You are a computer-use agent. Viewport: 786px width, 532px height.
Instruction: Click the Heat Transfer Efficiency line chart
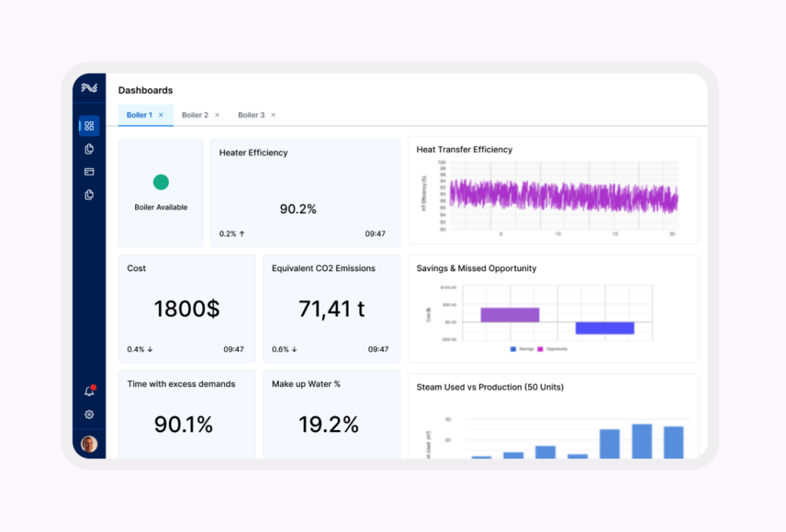[563, 196]
